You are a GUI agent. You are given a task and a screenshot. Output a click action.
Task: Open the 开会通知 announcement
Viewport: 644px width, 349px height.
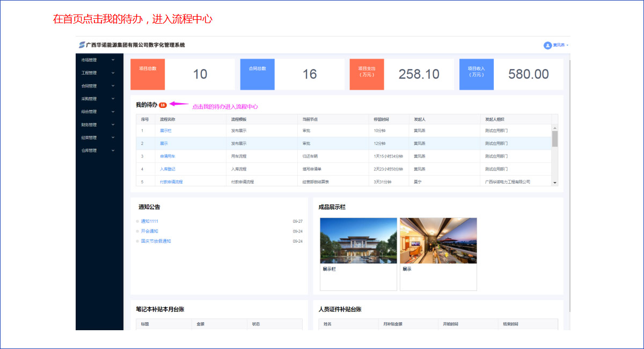click(150, 231)
